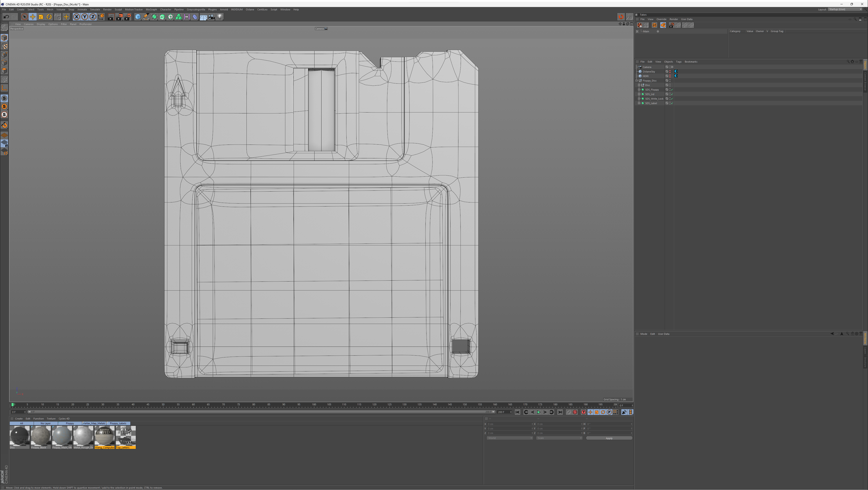Add a Camera object from toolbar
The width and height of the screenshot is (868, 490).
[212, 17]
